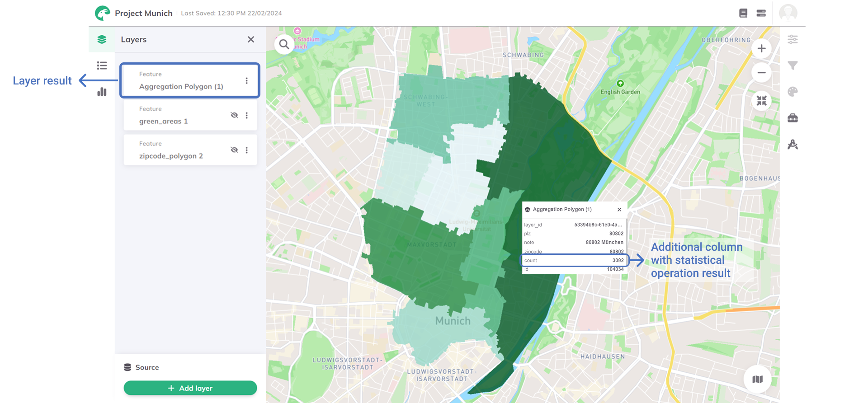Open the basemap selector button

click(757, 379)
